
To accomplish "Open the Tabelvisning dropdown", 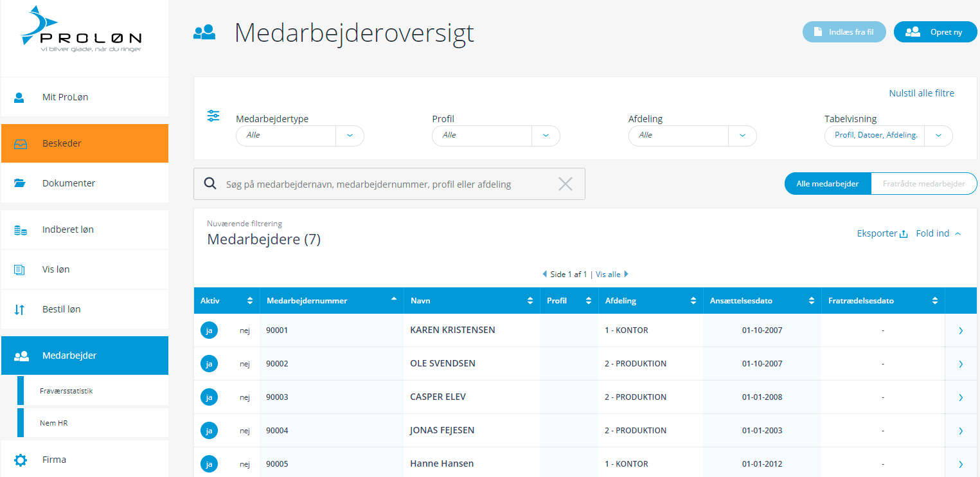I will 938,136.
